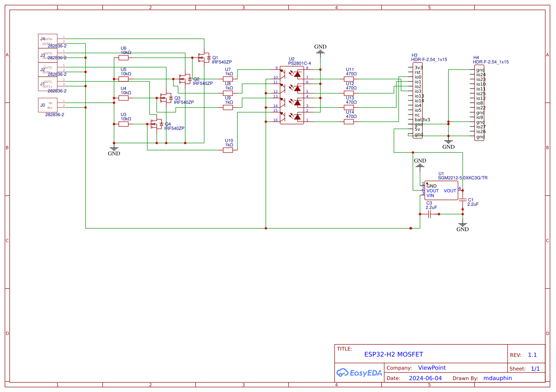Select the date 2024-06-04 field

[426, 378]
